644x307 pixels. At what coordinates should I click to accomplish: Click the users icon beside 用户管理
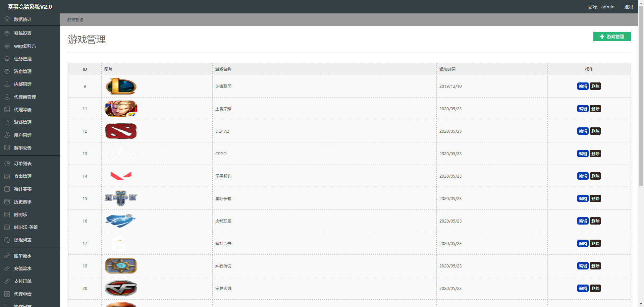click(x=7, y=135)
